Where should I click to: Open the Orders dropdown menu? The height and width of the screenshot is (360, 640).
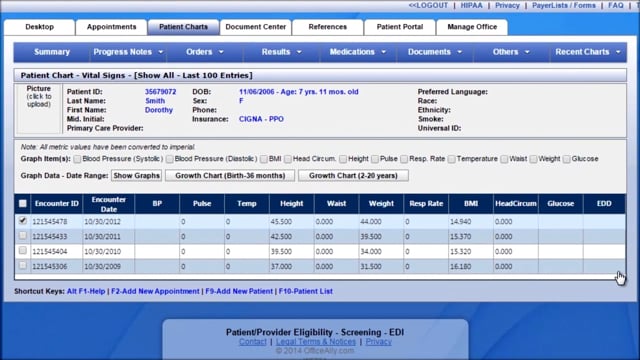(x=204, y=52)
